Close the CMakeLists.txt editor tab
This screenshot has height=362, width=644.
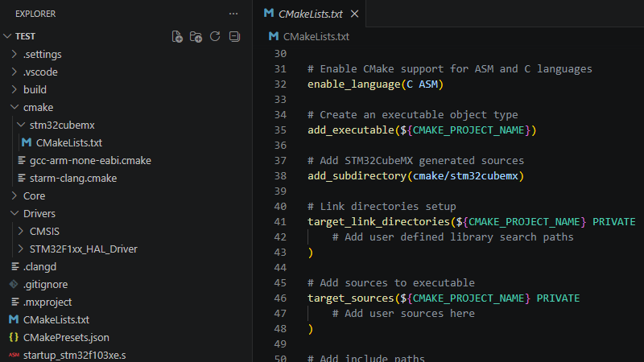point(354,14)
